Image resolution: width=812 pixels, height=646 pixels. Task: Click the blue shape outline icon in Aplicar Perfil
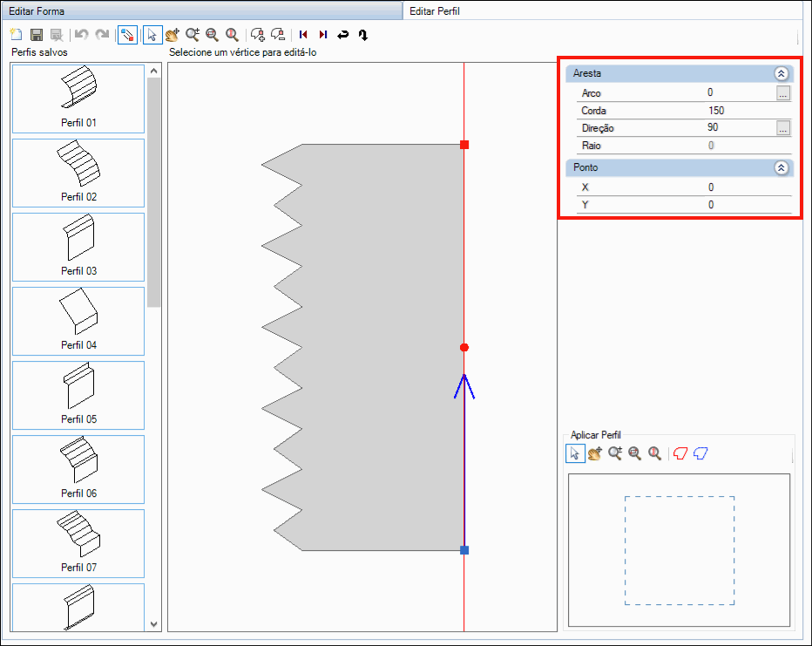pyautogui.click(x=700, y=453)
